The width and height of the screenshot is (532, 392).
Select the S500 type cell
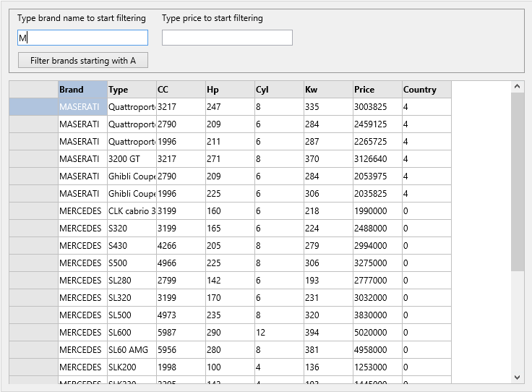132,263
